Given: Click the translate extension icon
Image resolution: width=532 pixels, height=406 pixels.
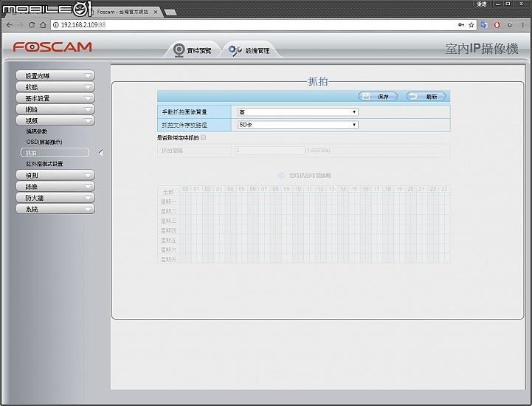Looking at the screenshot, I should click(484, 25).
